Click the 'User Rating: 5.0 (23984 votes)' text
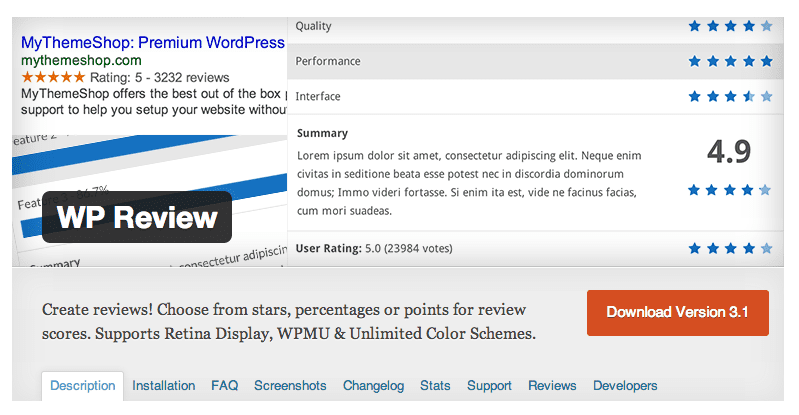This screenshot has height=415, width=799. tap(374, 248)
